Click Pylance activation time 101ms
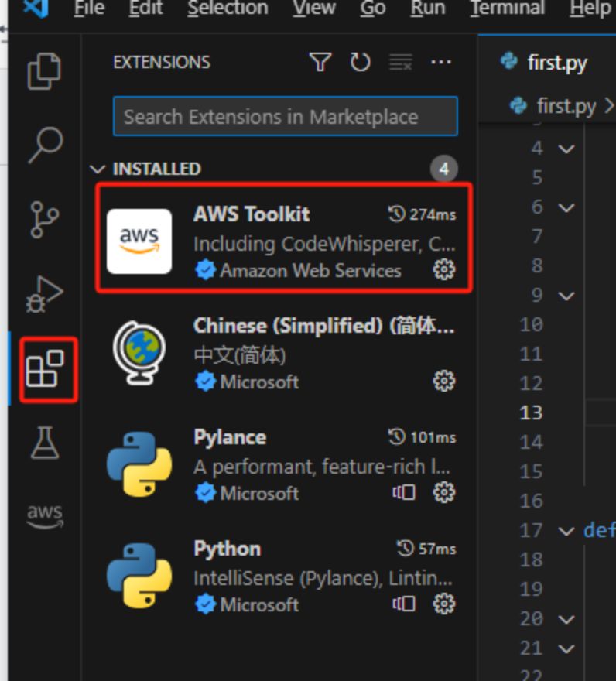The image size is (616, 681). [422, 437]
